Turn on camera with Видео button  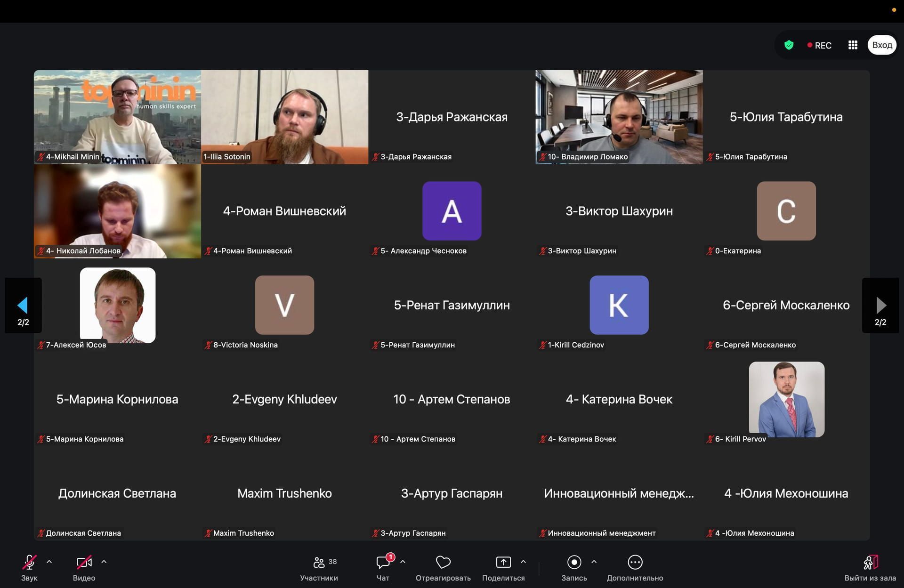pyautogui.click(x=84, y=563)
